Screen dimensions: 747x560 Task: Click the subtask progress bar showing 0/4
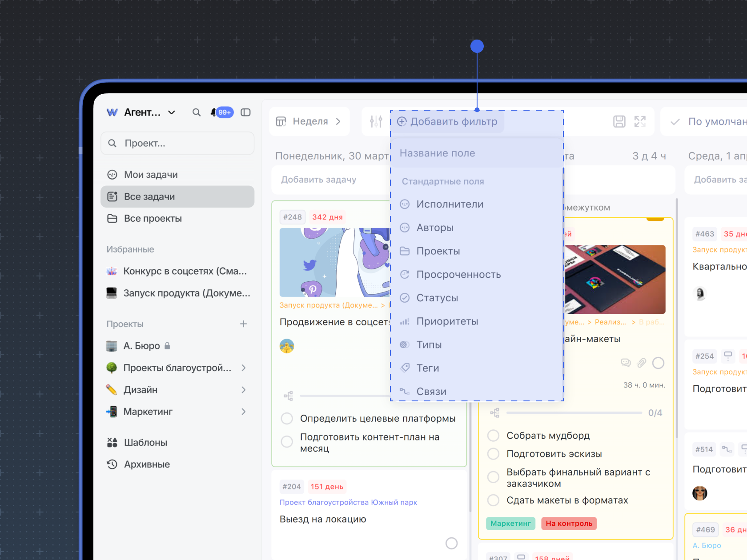point(574,413)
